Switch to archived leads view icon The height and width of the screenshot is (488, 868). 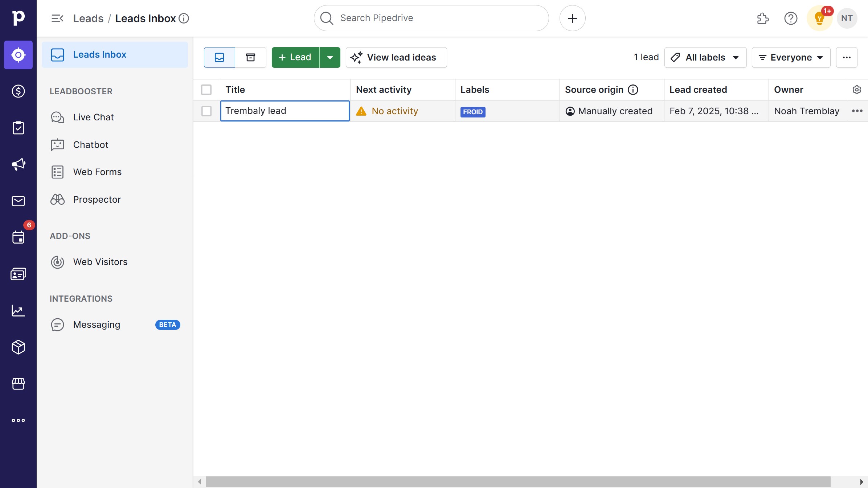(x=250, y=57)
